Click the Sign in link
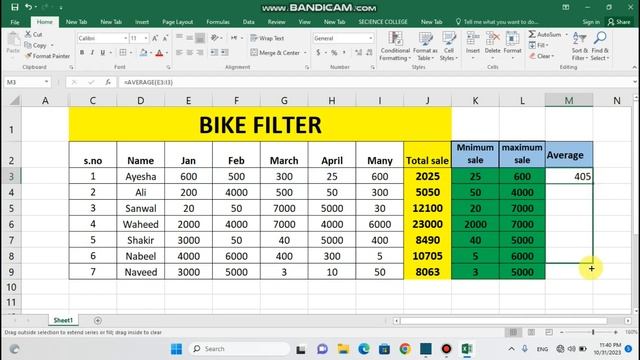Screen dimensions: 640x360 click(591, 22)
